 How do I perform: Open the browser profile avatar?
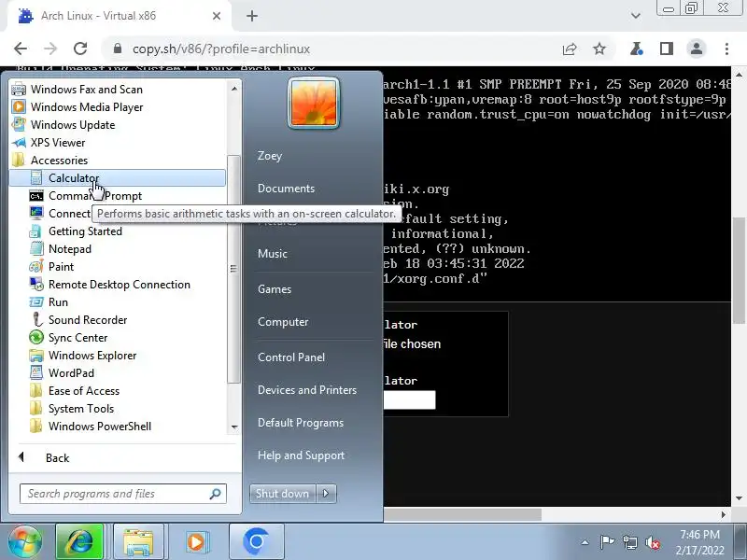(x=697, y=49)
